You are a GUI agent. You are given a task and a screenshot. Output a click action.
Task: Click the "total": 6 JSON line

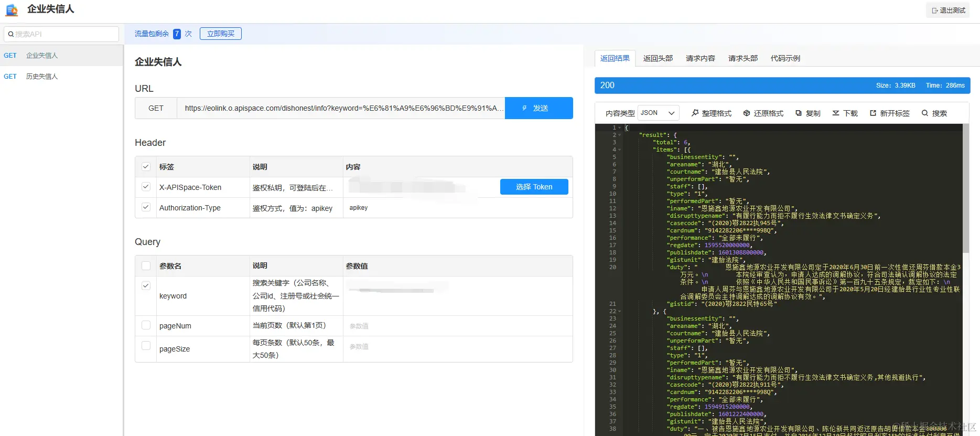671,142
